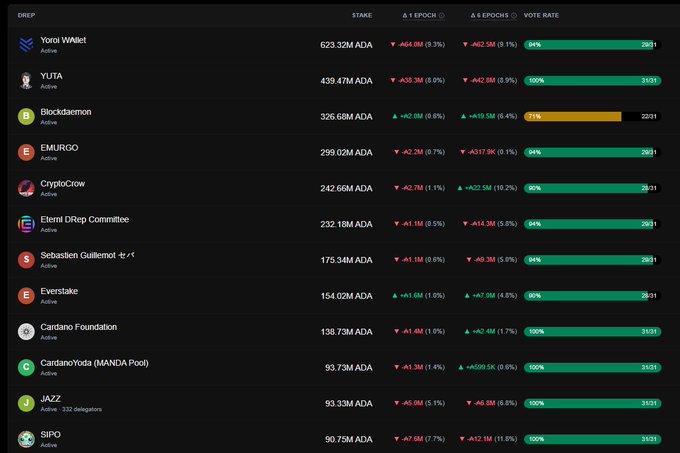Click the 175.34M ADA stake value

pos(346,260)
